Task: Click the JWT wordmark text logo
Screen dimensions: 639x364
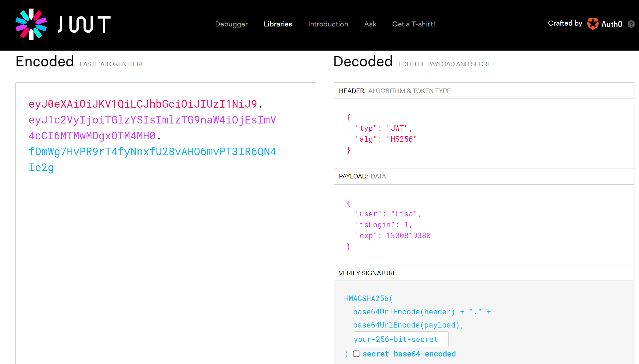Action: pos(84,24)
